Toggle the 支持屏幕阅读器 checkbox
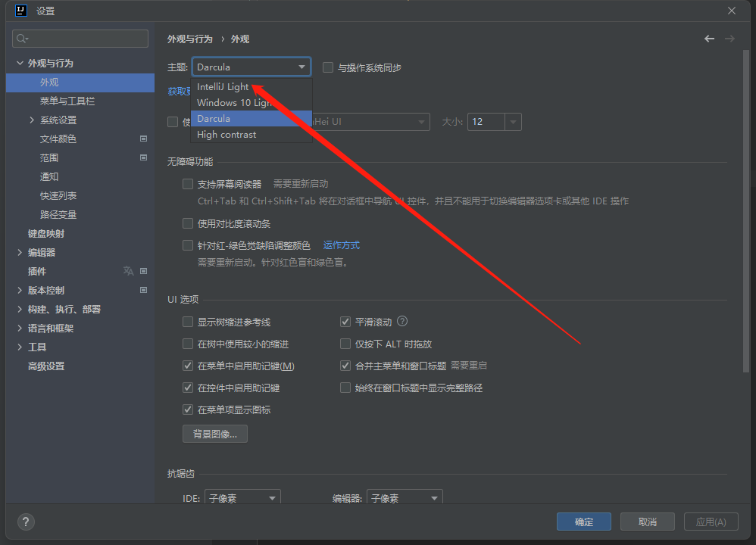 tap(188, 184)
